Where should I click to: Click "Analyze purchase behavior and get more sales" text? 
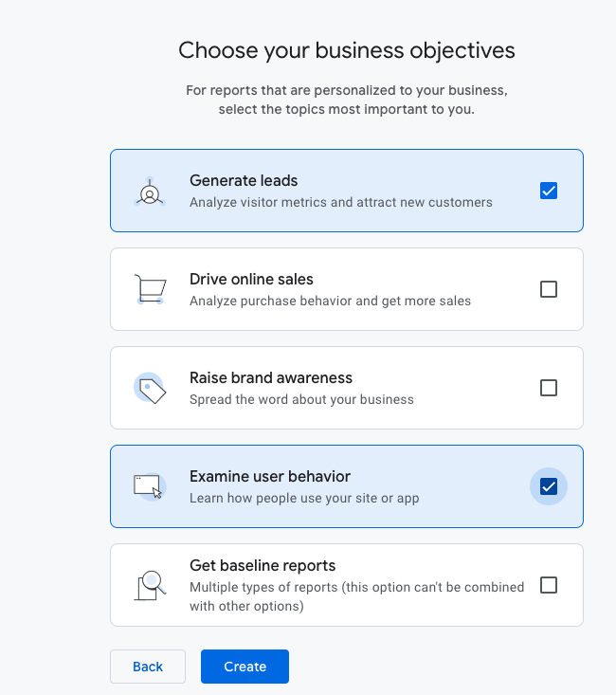coord(330,301)
